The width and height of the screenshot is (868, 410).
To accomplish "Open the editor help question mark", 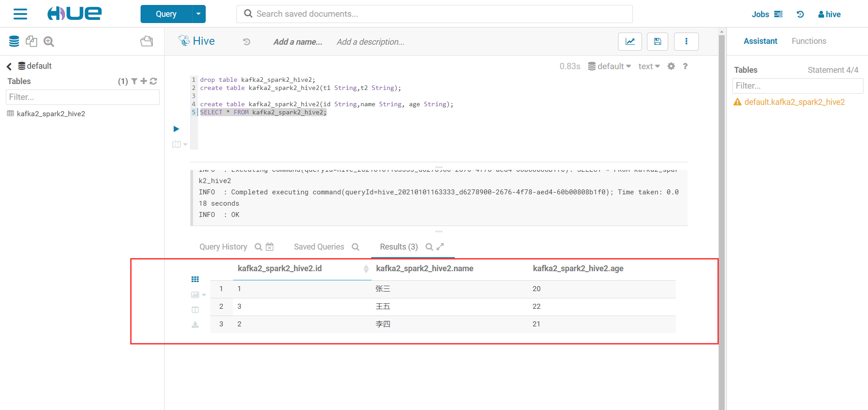I will tap(685, 66).
